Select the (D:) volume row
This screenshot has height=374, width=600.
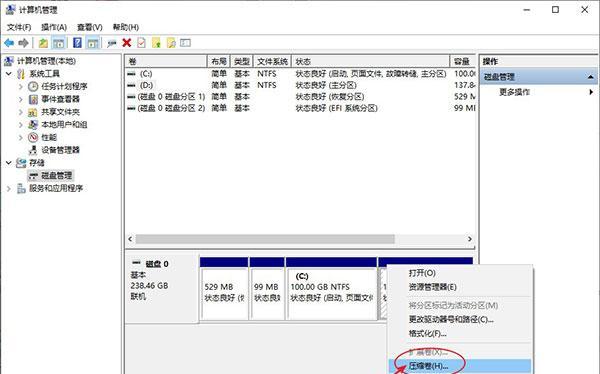click(300, 85)
